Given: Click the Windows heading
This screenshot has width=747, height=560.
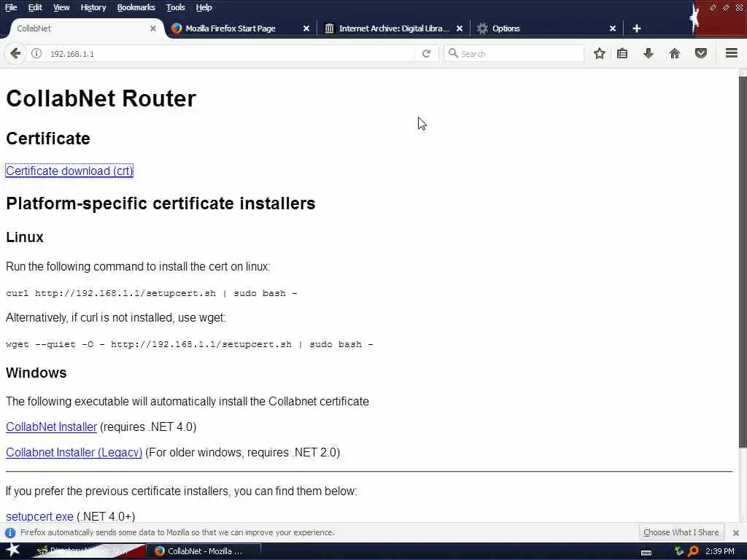Looking at the screenshot, I should click(x=36, y=373).
